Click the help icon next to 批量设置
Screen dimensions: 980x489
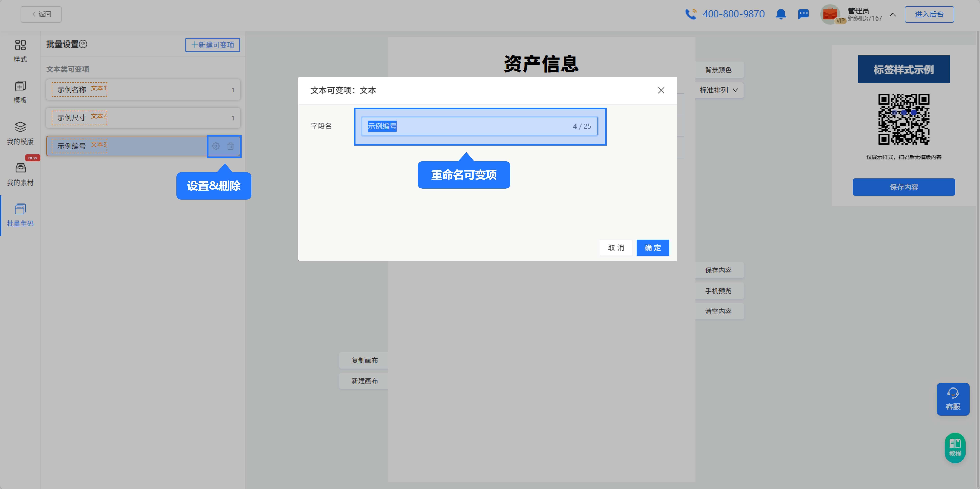point(84,44)
